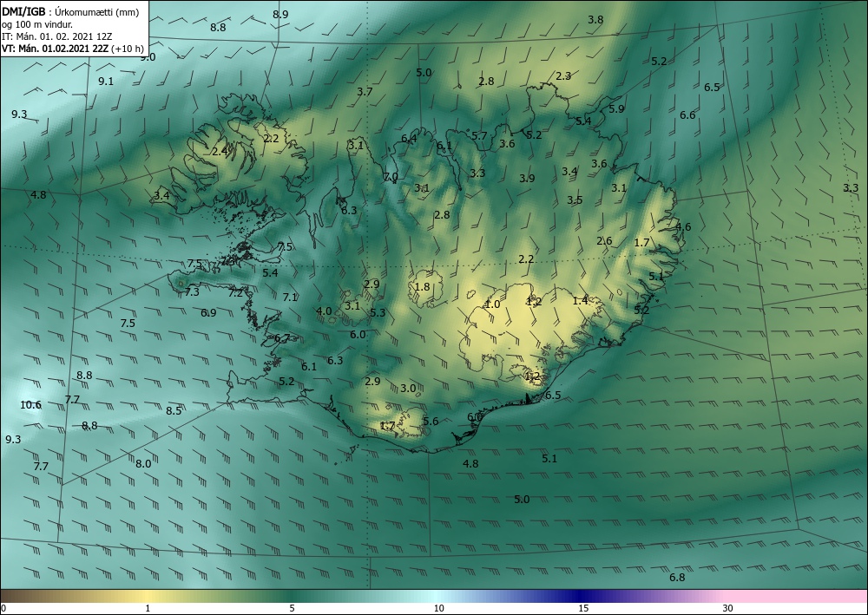The image size is (868, 615).
Task: Click the '30' label on the color scale
Action: [x=728, y=608]
